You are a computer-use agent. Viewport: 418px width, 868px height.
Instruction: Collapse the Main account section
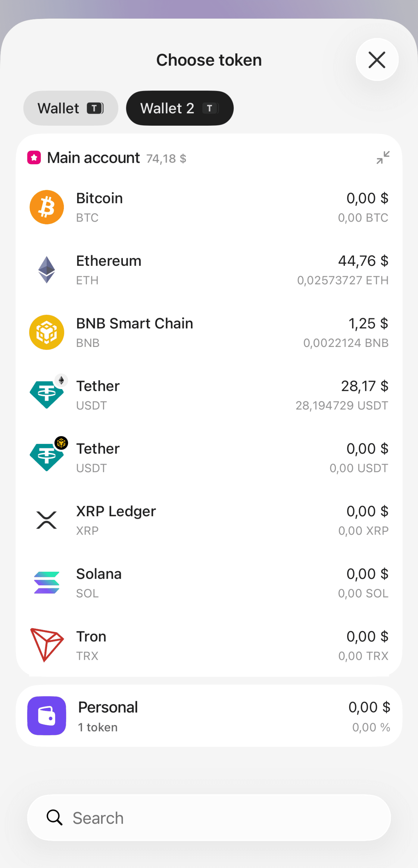383,158
